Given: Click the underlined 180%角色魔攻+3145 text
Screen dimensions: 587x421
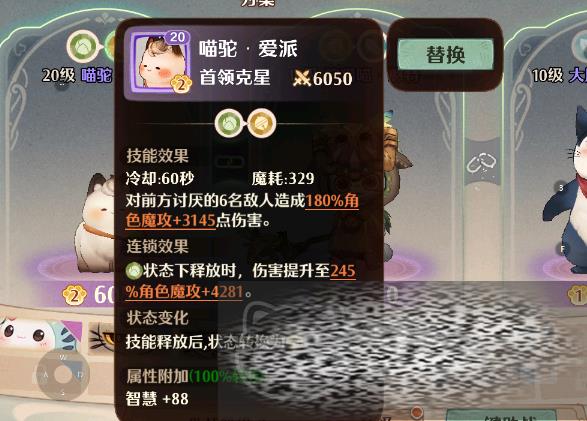Looking at the screenshot, I should (242, 211).
